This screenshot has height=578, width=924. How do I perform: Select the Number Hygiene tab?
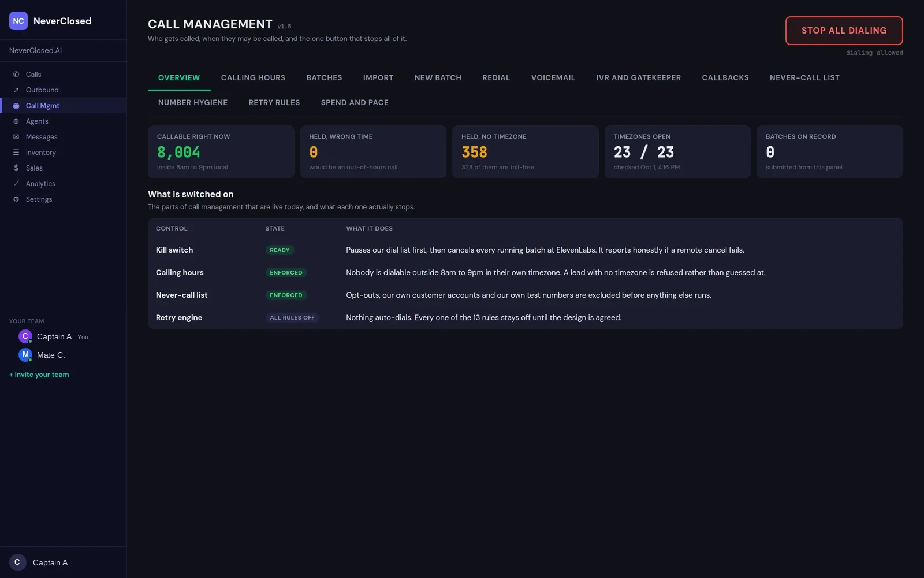click(193, 103)
